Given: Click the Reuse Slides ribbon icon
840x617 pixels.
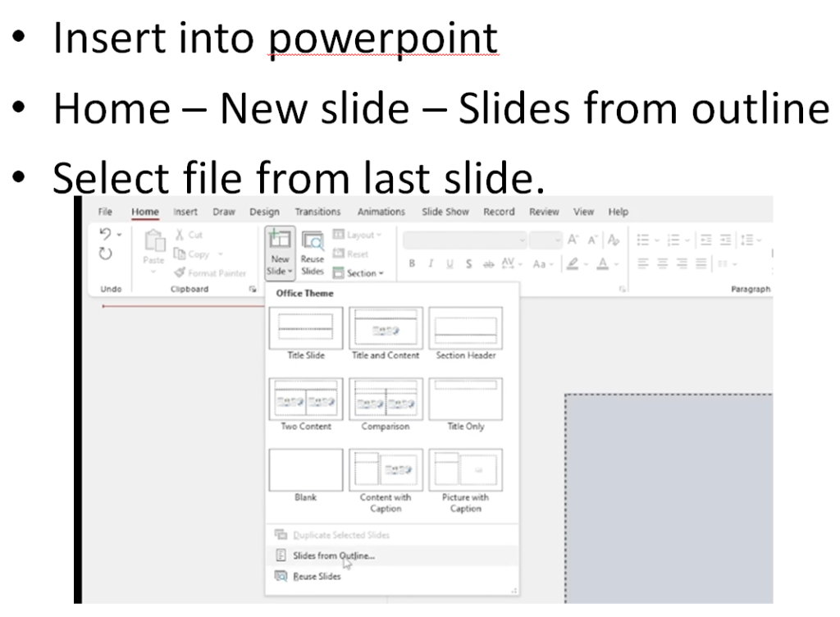Looking at the screenshot, I should (313, 241).
